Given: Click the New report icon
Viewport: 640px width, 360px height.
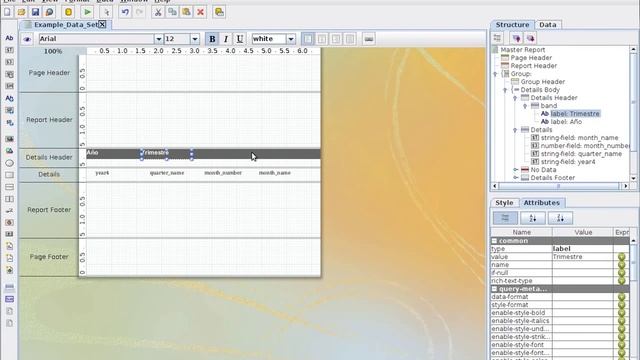Looking at the screenshot, I should (x=7, y=12).
